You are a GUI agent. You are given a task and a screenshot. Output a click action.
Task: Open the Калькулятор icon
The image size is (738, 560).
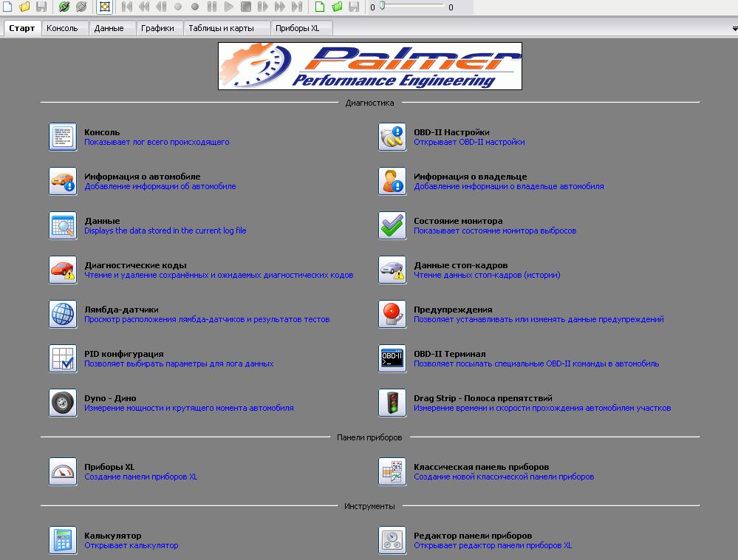63,540
